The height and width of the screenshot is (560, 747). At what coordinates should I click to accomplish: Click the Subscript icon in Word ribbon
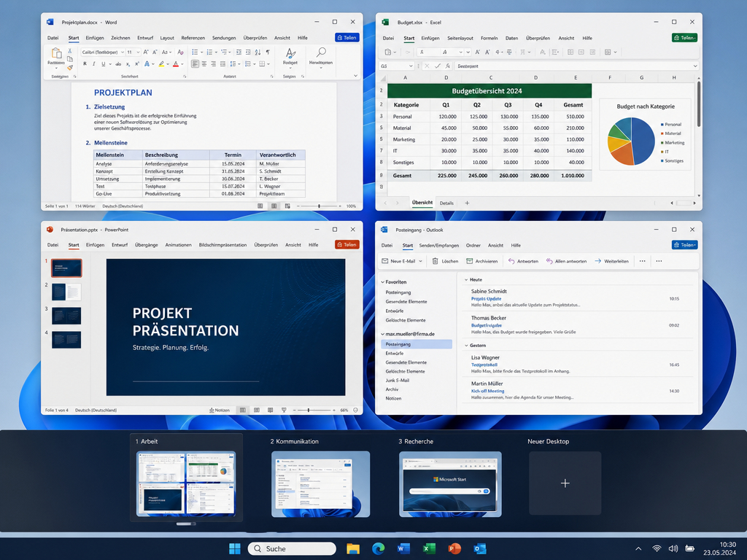pyautogui.click(x=128, y=64)
